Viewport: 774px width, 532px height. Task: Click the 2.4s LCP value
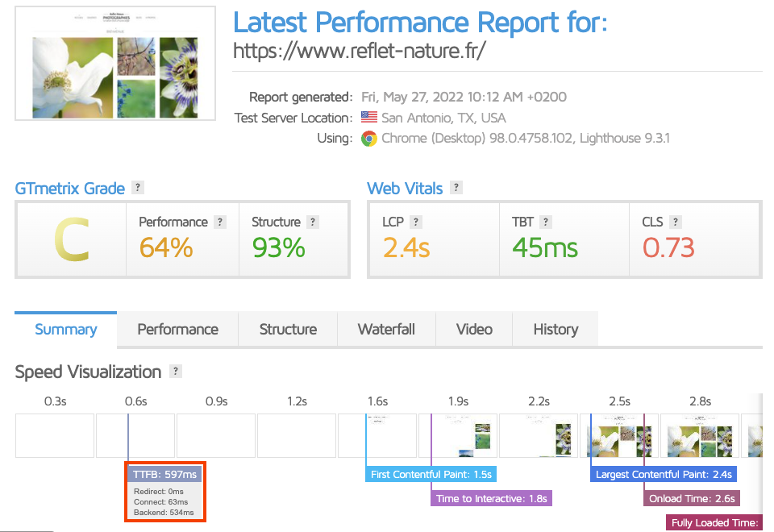[x=406, y=247]
